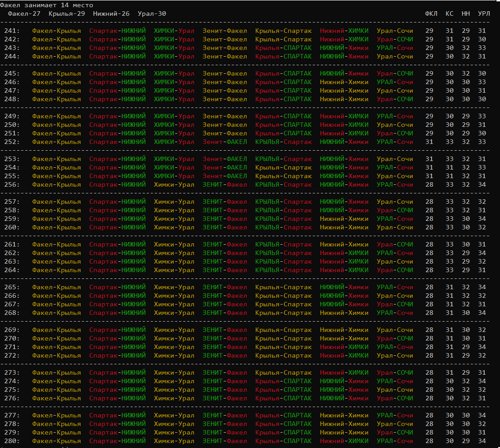Select 'КРЫЛЬЯ-Спартак' in row 261

pyautogui.click(x=284, y=244)
